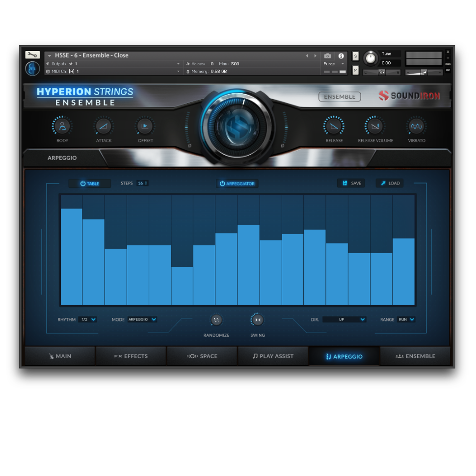Open the wrench instrument options icon
Viewport: 476px width, 476px height.
pos(32,54)
